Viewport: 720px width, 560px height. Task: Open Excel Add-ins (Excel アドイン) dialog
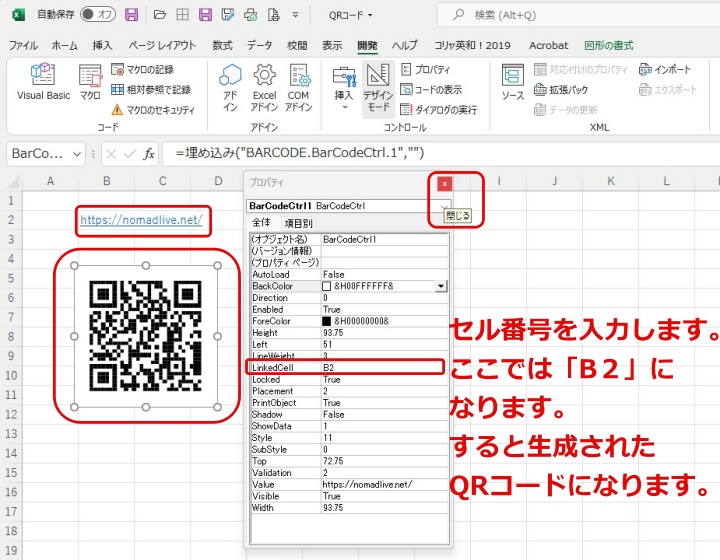pos(264,88)
